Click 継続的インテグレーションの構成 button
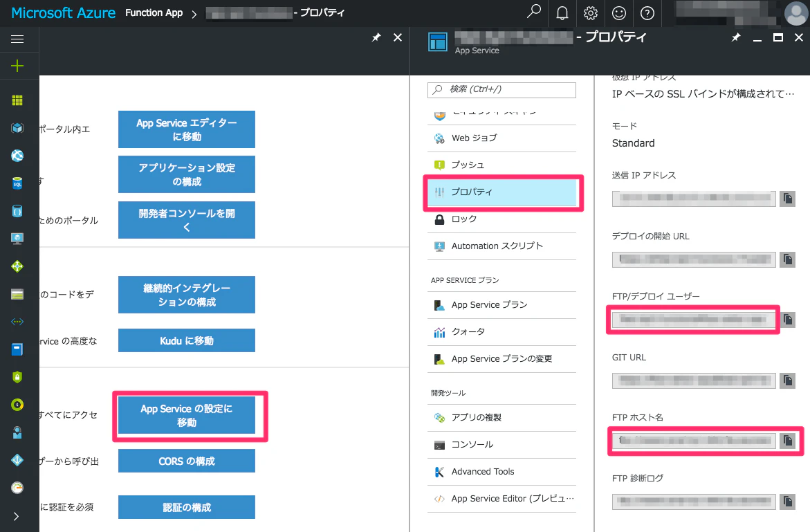Screen dimensions: 810x532 (187, 295)
